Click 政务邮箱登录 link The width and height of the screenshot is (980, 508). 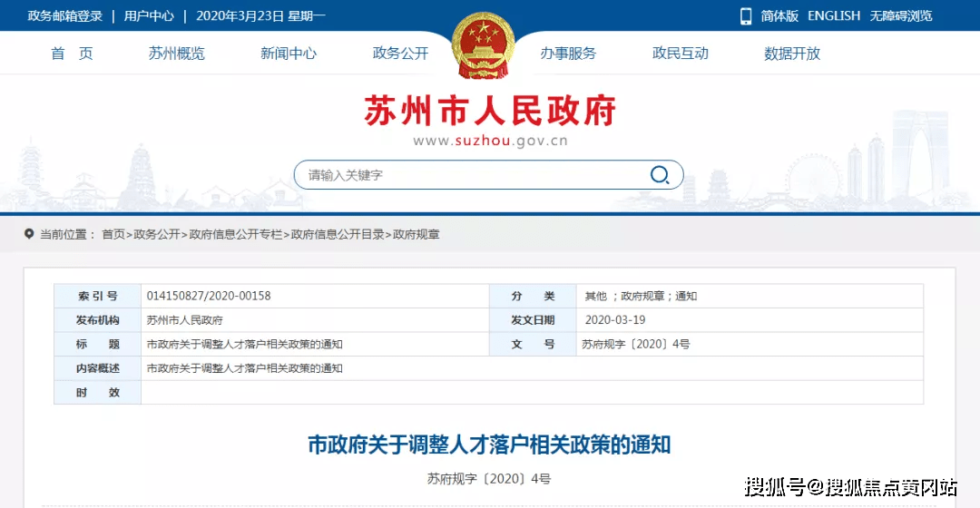tap(65, 16)
